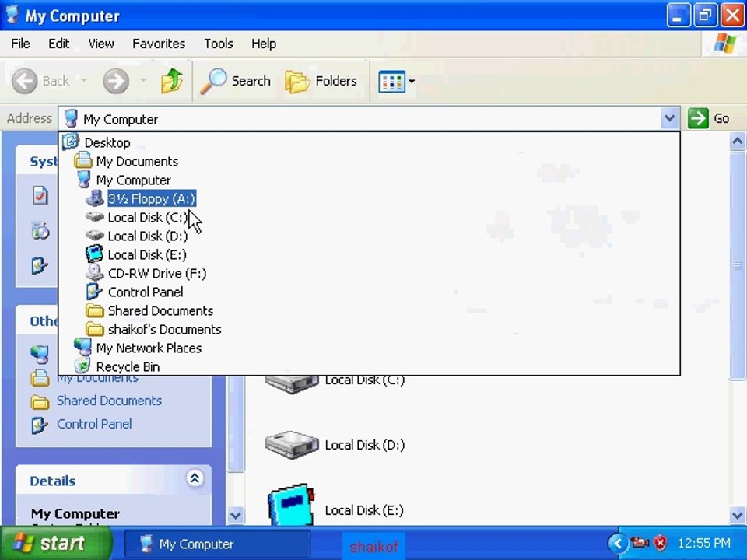Image resolution: width=747 pixels, height=560 pixels.
Task: Choose Recycle Bin in dropdown list
Action: pos(128,366)
